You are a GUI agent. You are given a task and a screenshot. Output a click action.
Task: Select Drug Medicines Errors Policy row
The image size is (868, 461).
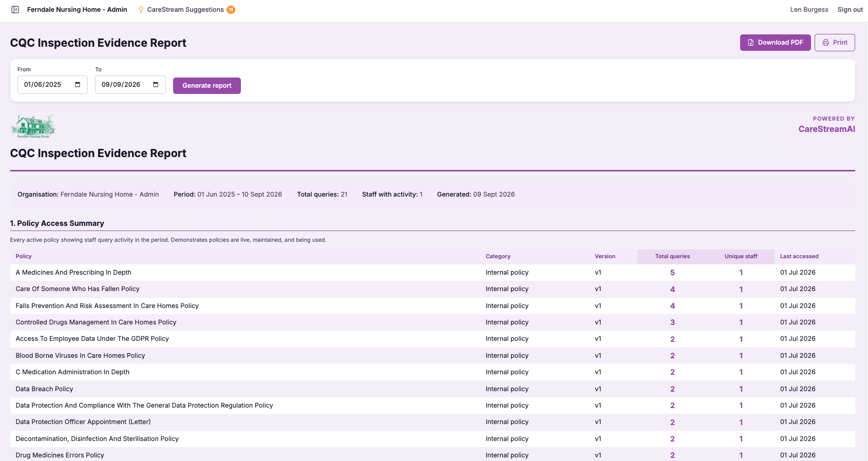(432, 455)
